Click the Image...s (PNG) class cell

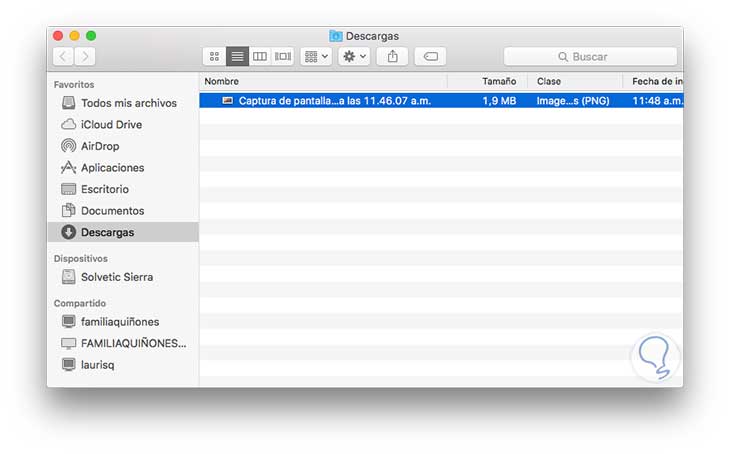tap(573, 101)
